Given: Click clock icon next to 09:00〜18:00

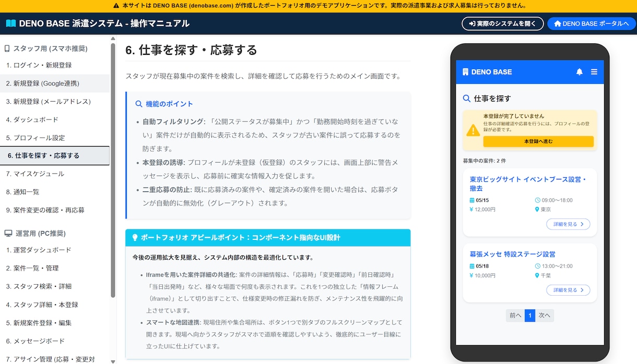Looking at the screenshot, I should pos(538,200).
